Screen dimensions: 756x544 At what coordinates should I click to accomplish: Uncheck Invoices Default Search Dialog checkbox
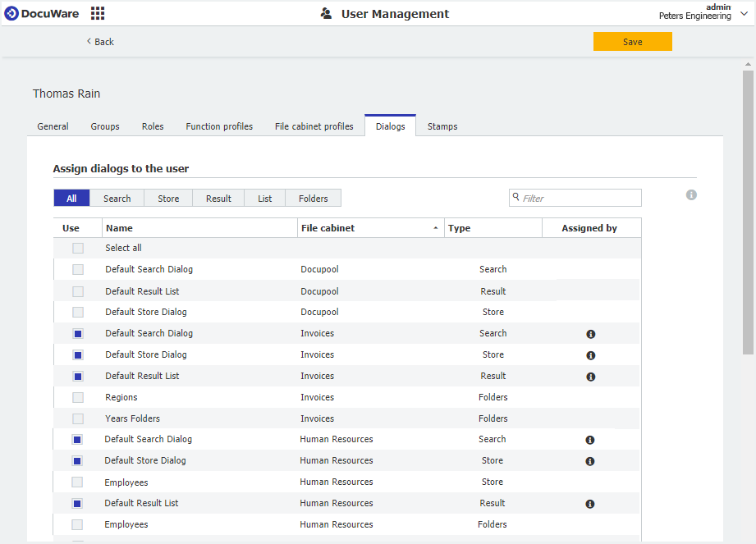click(x=77, y=333)
